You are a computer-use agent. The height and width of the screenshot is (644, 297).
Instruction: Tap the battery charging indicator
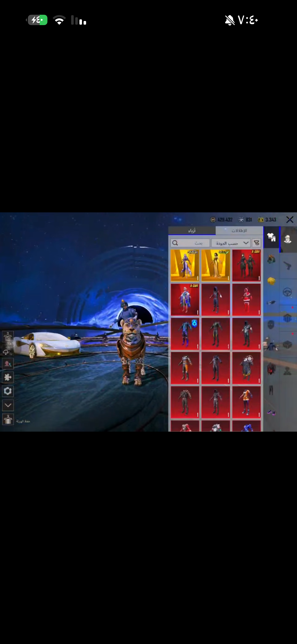coord(37,20)
